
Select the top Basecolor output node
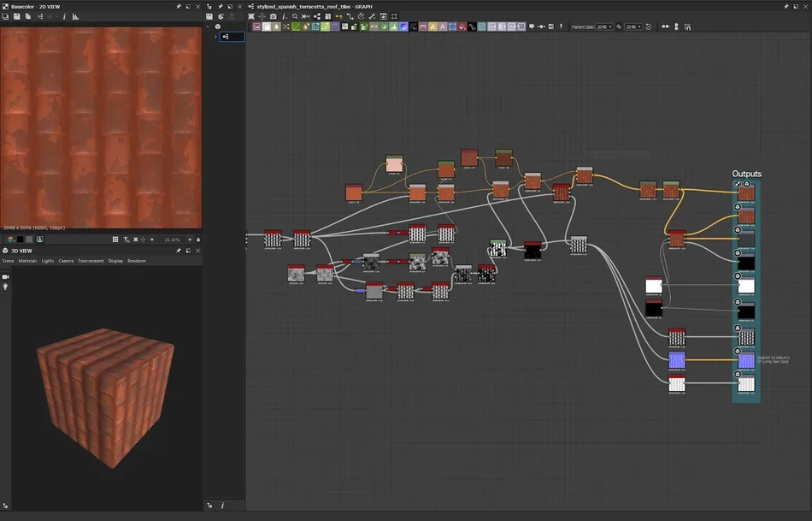pyautogui.click(x=746, y=193)
